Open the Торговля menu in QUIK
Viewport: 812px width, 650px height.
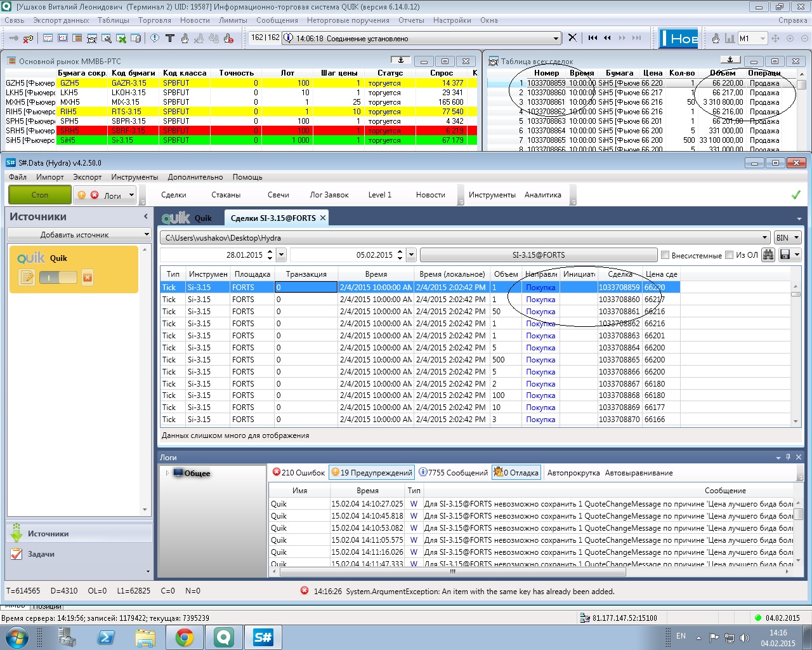tap(155, 20)
